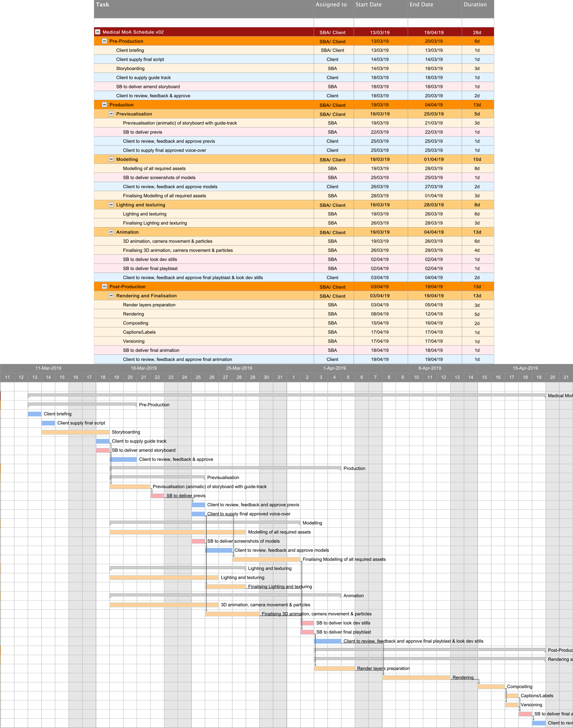Click the Task column header

204,9
